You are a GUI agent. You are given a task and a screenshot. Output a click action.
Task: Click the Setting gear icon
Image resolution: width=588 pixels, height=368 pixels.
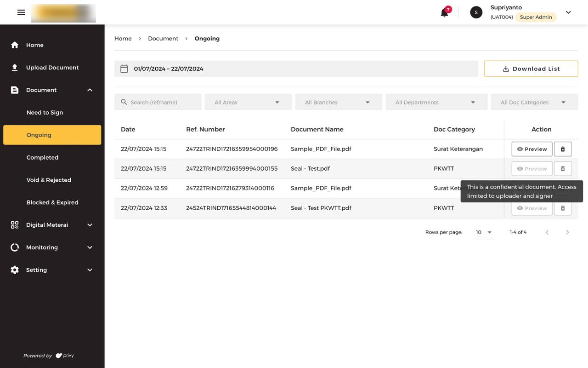[15, 270]
